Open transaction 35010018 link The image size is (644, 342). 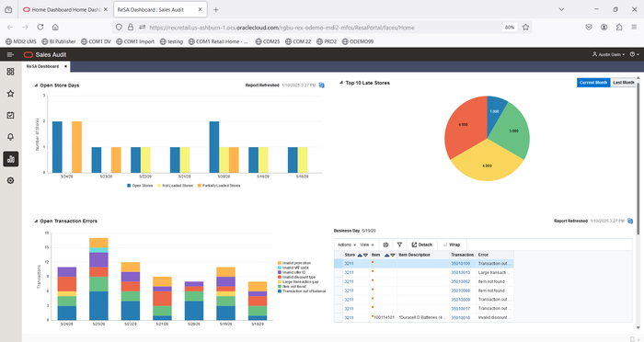point(460,318)
